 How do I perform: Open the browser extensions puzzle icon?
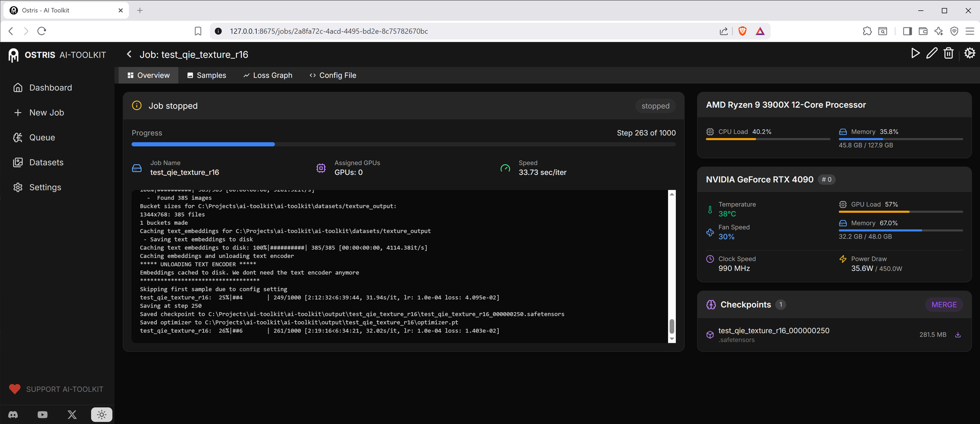tap(867, 31)
